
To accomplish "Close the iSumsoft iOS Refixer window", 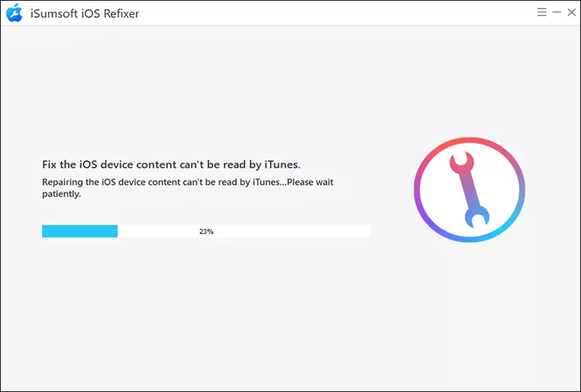I will coord(572,12).
